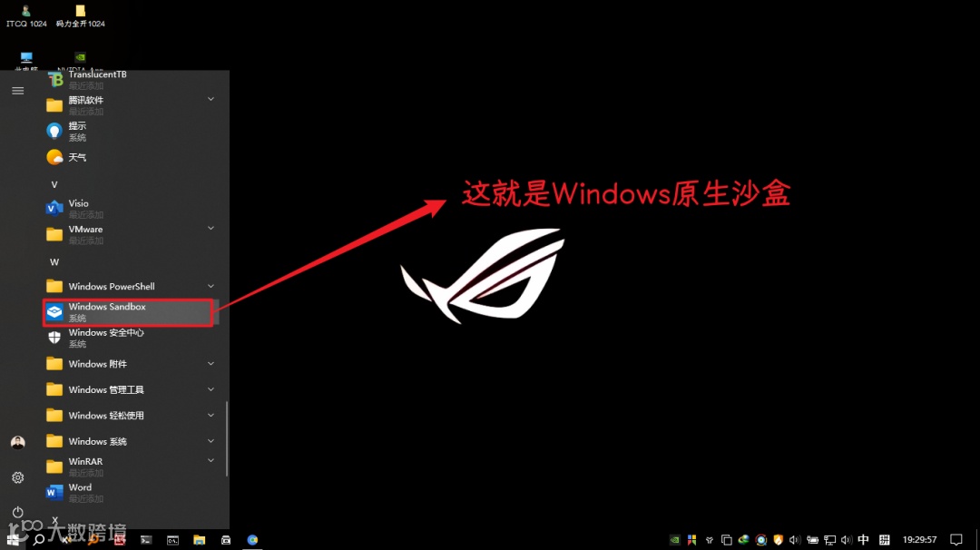Image resolution: width=980 pixels, height=550 pixels.
Task: Open the notification center icon
Action: click(955, 539)
